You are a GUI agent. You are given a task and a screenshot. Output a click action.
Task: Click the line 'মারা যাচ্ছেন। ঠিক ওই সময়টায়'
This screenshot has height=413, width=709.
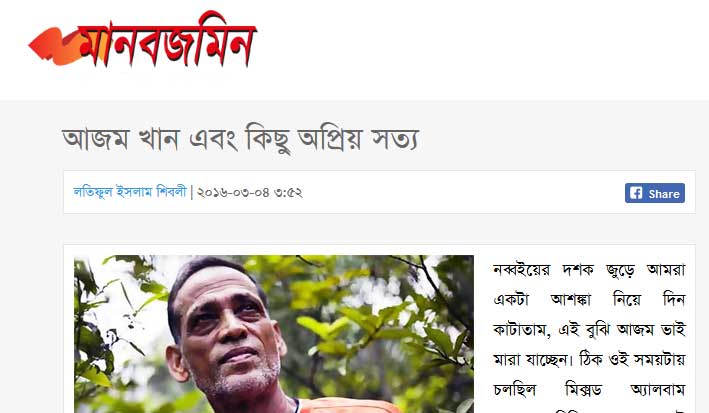[x=589, y=360]
